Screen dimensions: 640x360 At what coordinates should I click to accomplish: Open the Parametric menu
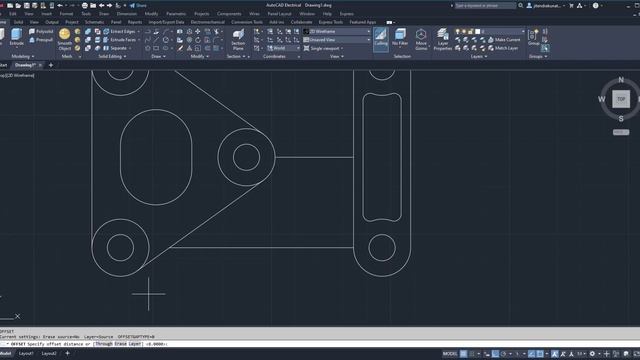tap(176, 13)
